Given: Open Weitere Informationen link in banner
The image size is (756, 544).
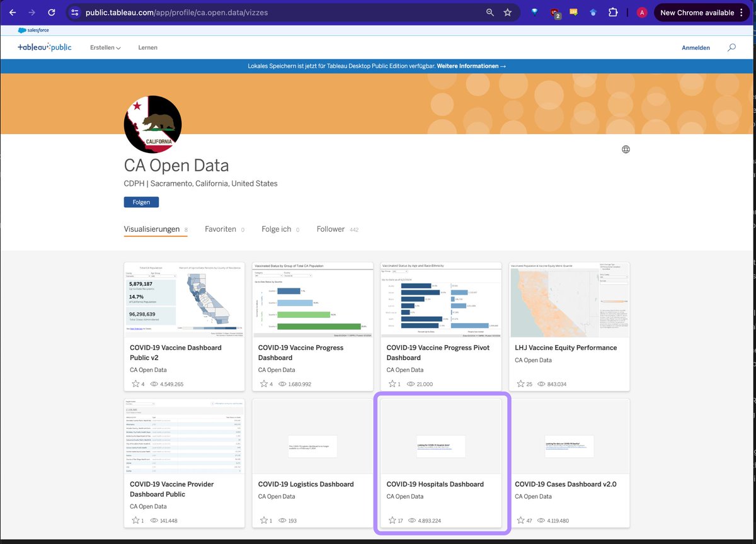Looking at the screenshot, I should pyautogui.click(x=471, y=66).
